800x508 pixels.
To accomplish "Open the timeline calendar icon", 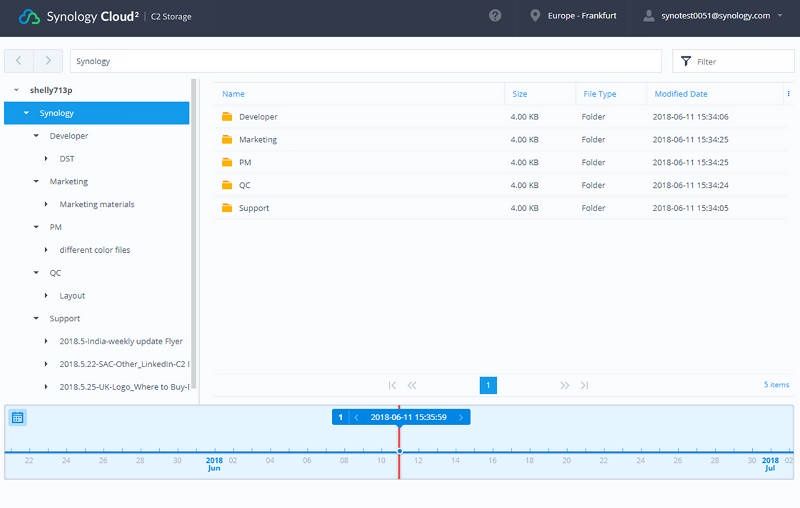I will click(x=17, y=417).
